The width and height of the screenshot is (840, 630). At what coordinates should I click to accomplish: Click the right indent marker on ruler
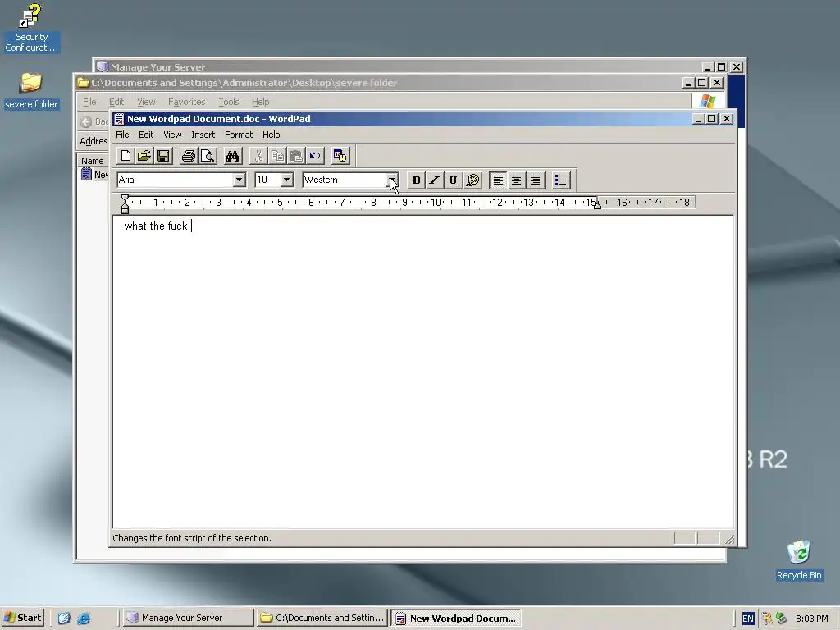pyautogui.click(x=597, y=206)
